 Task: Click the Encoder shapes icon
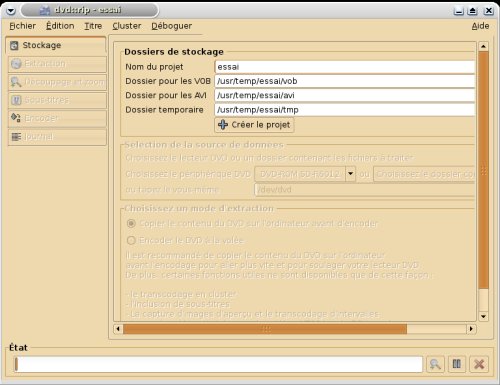click(16, 118)
